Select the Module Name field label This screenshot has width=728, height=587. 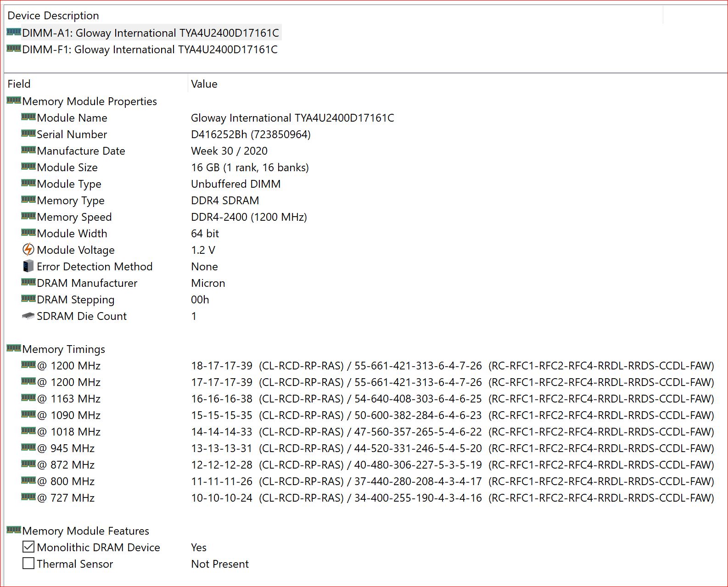72,118
